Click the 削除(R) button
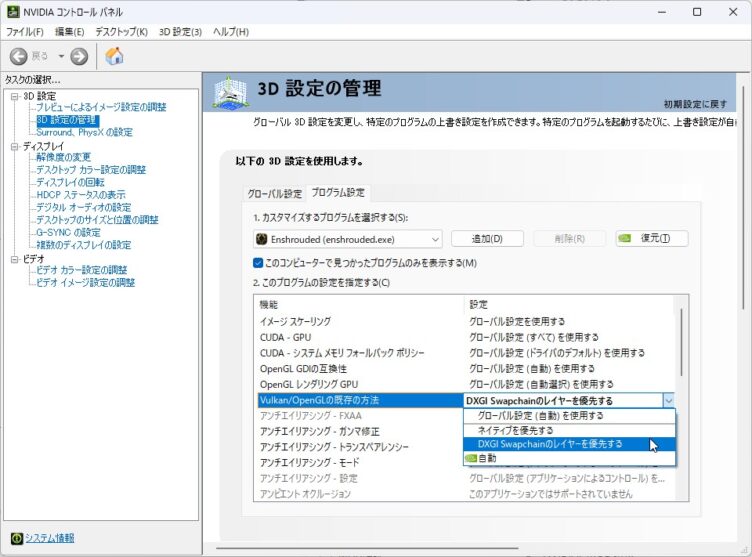This screenshot has height=557, width=752. tap(570, 238)
